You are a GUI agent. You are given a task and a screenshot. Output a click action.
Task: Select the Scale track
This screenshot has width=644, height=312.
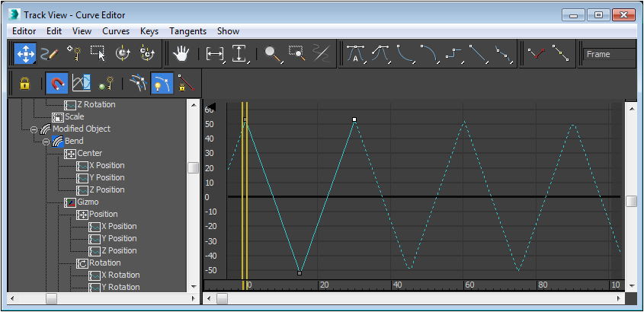(74, 116)
